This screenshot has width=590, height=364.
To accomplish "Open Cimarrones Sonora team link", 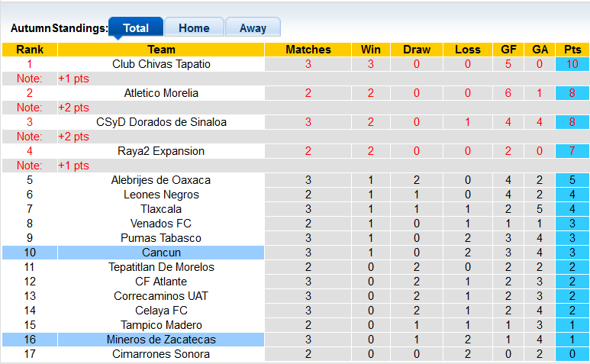I will point(161,354).
